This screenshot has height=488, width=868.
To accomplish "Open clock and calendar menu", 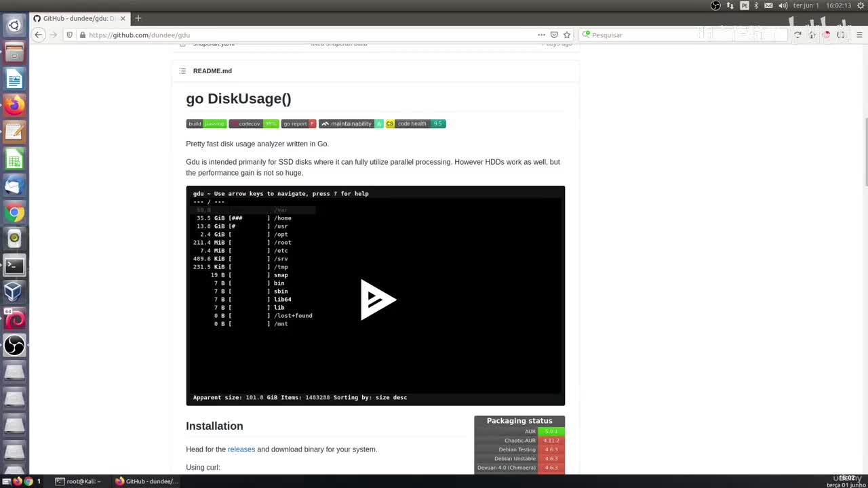I will pos(823,5).
